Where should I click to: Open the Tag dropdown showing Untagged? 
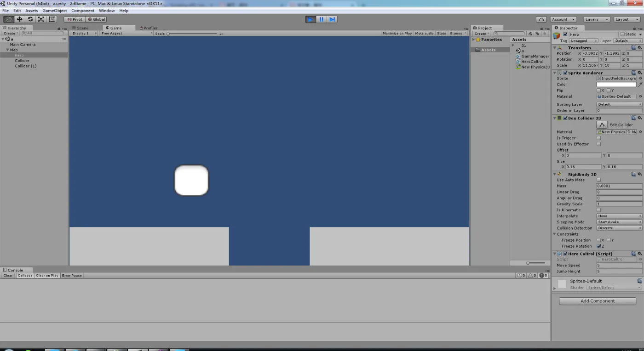click(x=584, y=41)
